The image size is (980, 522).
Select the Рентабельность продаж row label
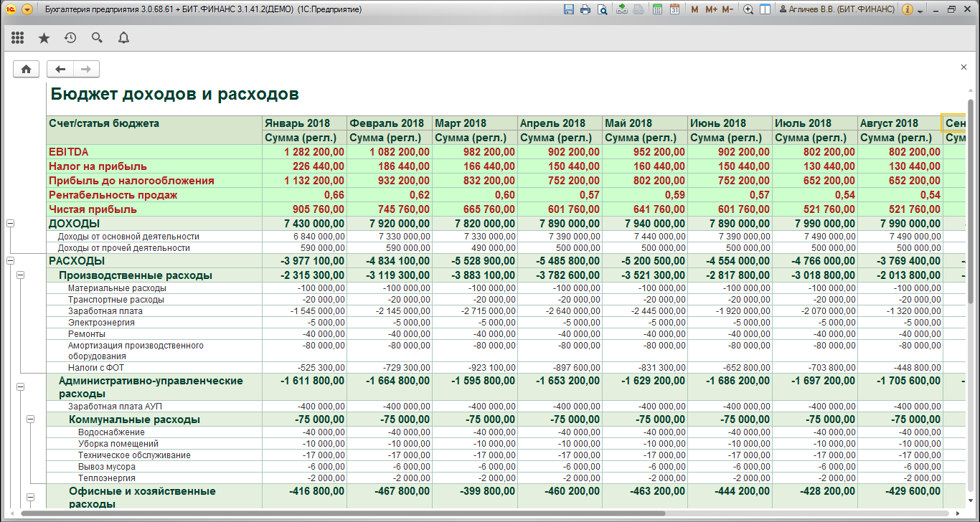click(x=113, y=195)
